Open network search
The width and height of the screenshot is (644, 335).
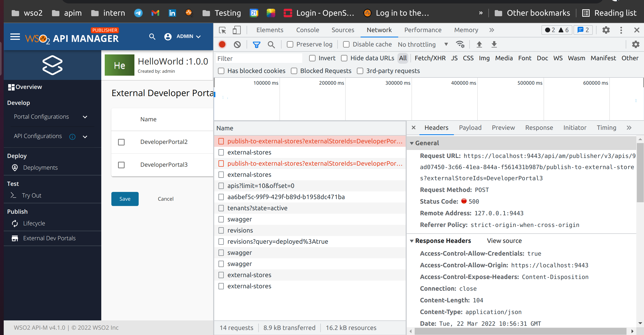pyautogui.click(x=271, y=44)
